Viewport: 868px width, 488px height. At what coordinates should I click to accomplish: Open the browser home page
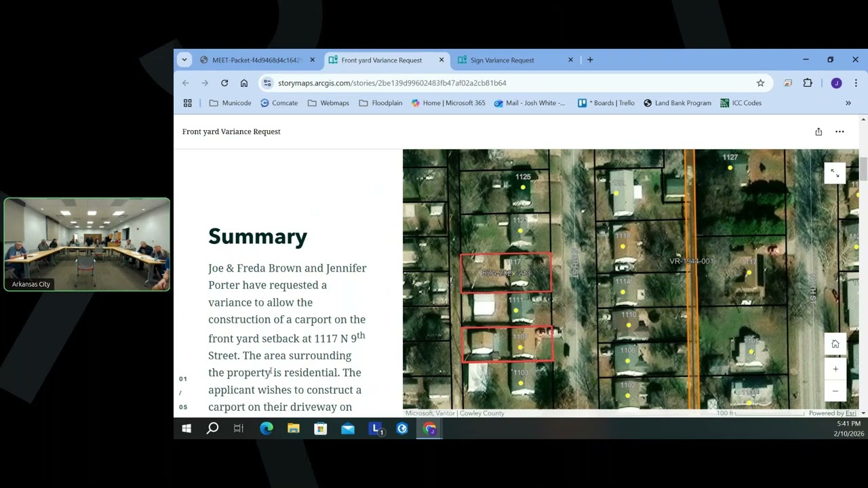[244, 83]
